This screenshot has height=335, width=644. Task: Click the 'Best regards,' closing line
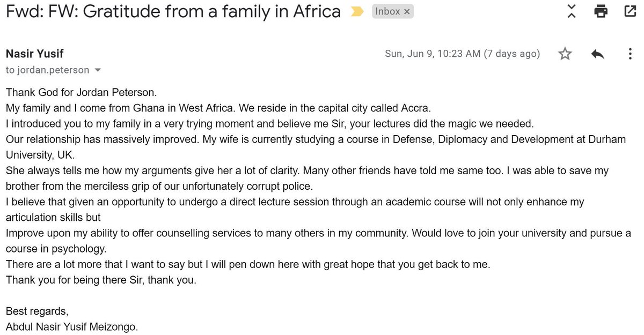coord(37,311)
